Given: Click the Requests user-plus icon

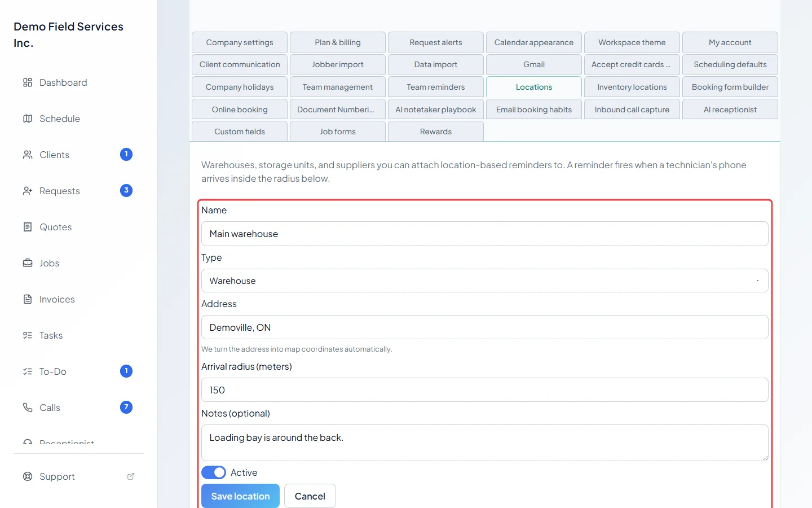Looking at the screenshot, I should pos(28,191).
